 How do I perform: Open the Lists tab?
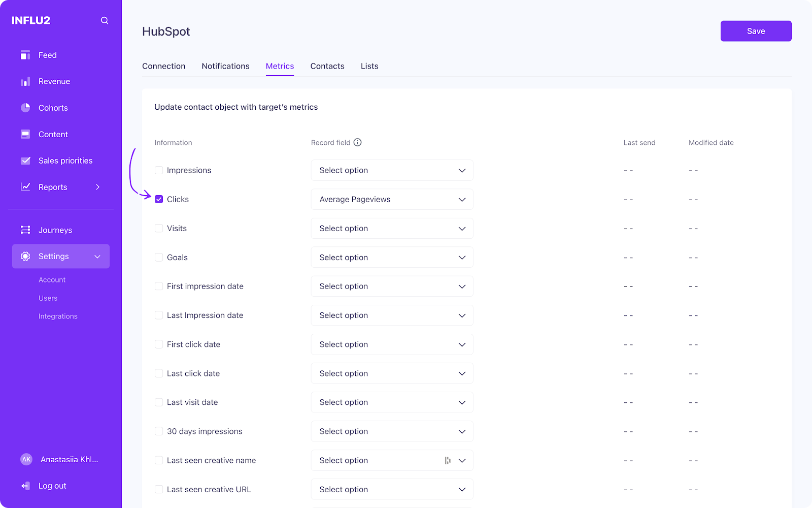point(369,66)
